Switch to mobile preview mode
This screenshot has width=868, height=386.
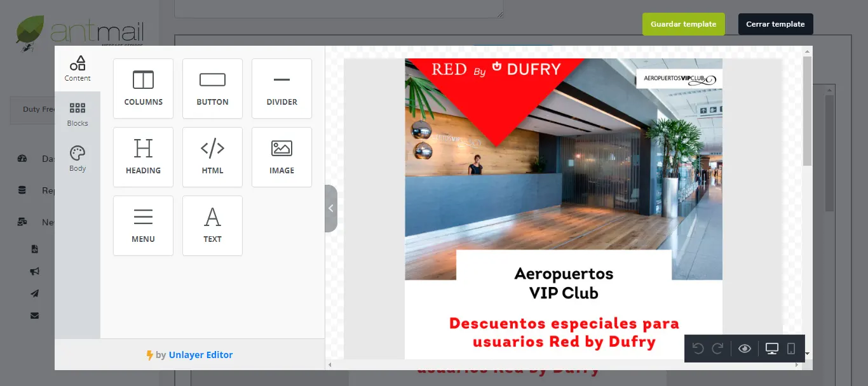(791, 349)
